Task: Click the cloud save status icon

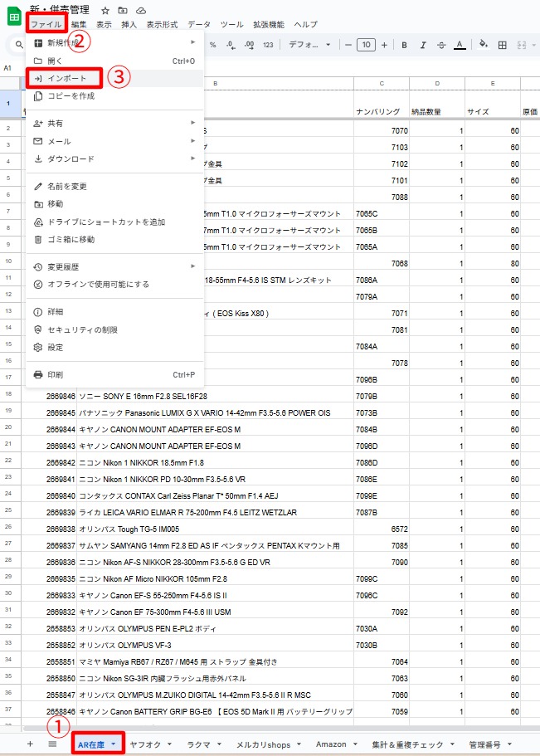Action: pyautogui.click(x=141, y=10)
